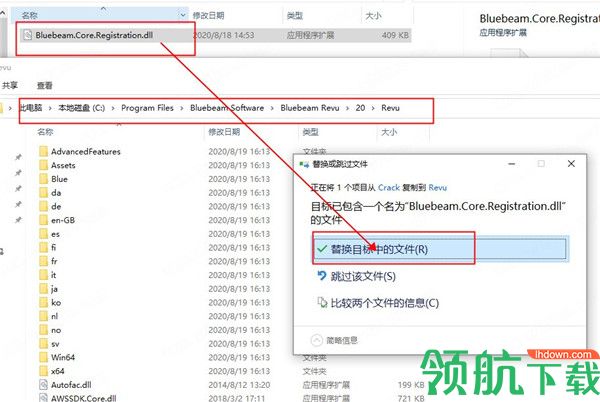Expand chevron after 本地磁盘 (C:) in breadcrumb
The image size is (600, 402).
[x=113, y=109]
